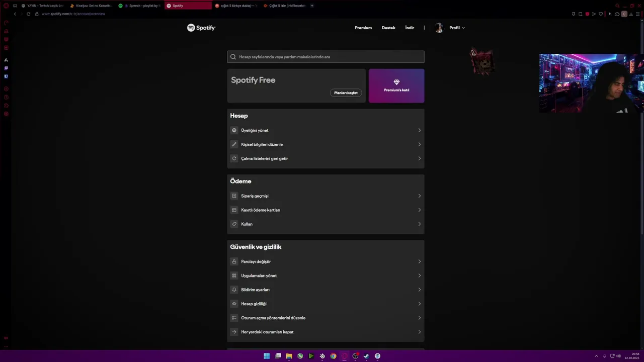Click the arrow icon beside Her yerdeki oturumları kapat

coord(234,332)
